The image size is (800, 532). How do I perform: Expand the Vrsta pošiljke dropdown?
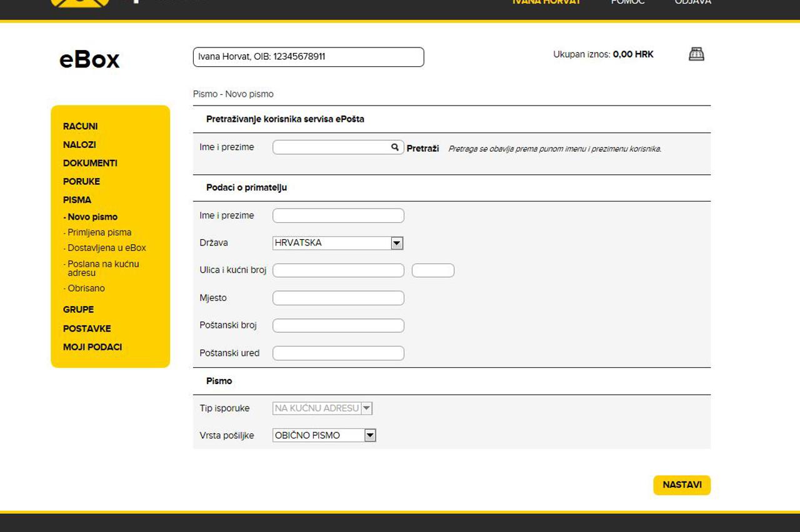tap(370, 435)
